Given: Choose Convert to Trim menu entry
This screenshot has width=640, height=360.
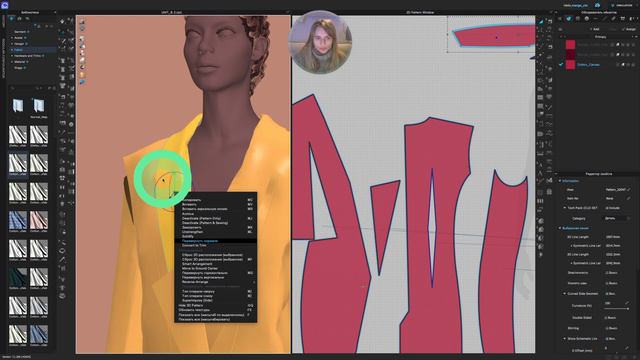Looking at the screenshot, I should (194, 245).
